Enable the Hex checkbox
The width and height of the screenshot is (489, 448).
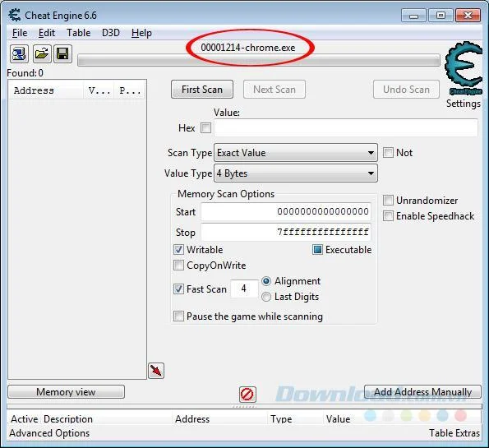pyautogui.click(x=205, y=127)
